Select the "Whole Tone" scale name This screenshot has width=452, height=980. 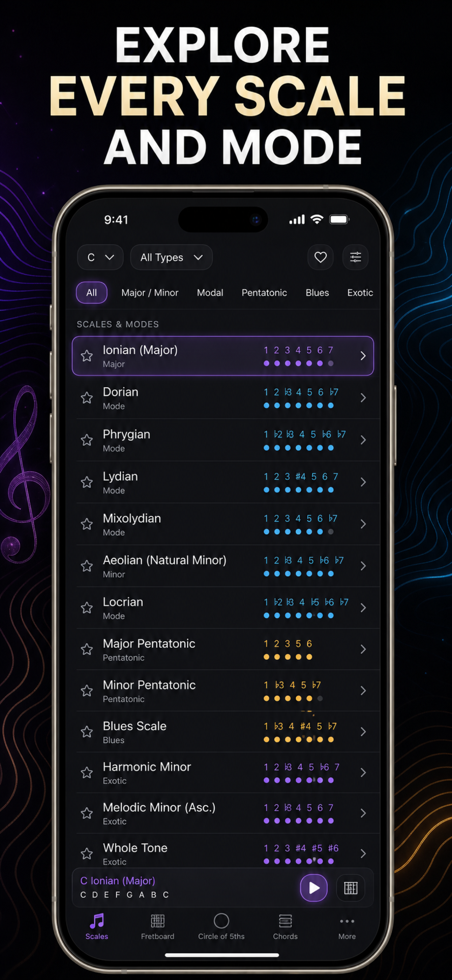pos(135,848)
